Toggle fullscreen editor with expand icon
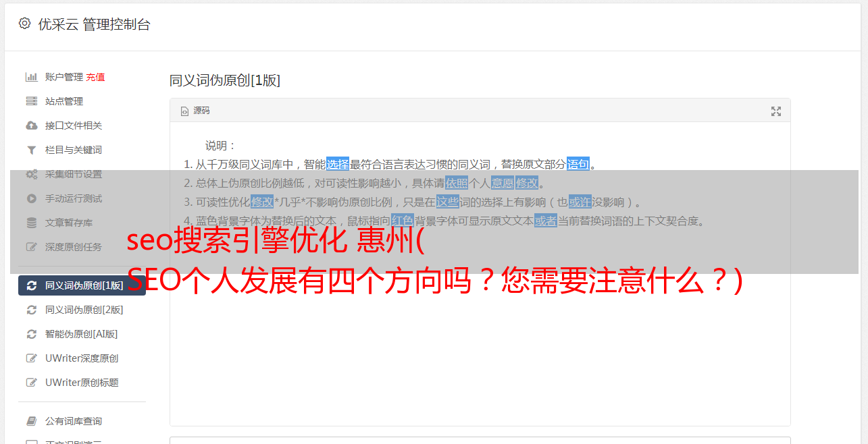Viewport: 868px width, 444px height. 776,111
